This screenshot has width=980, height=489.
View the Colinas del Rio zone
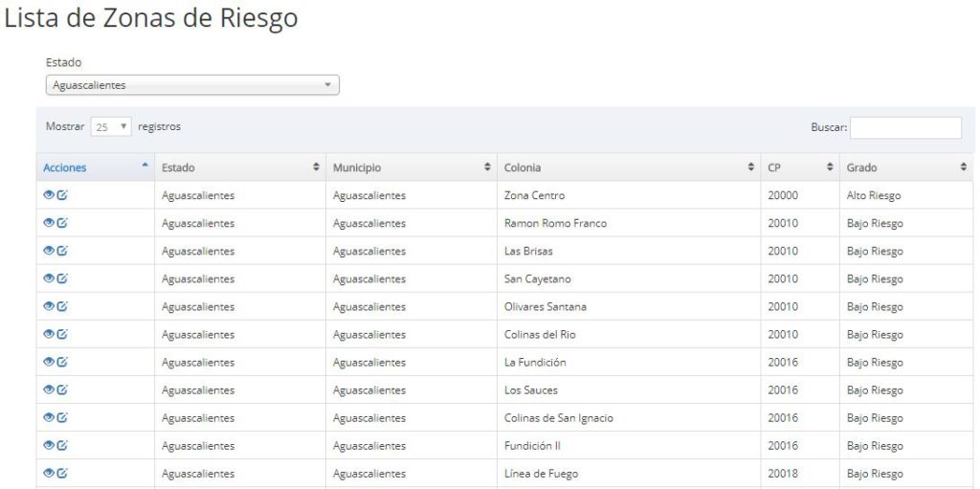(49, 334)
